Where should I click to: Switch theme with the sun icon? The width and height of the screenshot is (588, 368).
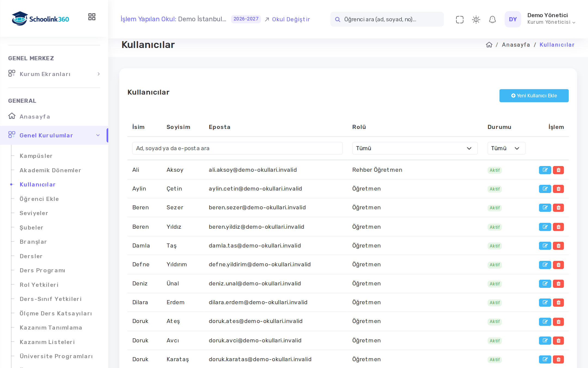[x=476, y=19]
